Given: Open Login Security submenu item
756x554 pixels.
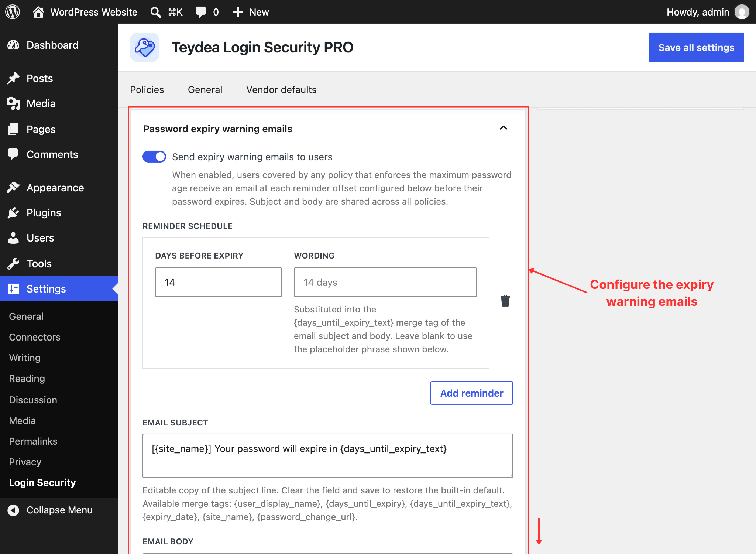Looking at the screenshot, I should 42,483.
